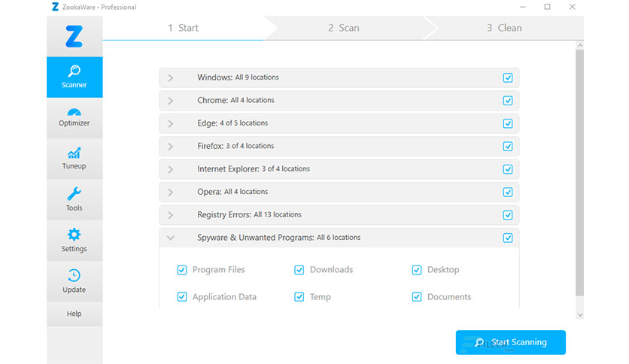Select the Tuneup chart icon
The width and height of the screenshot is (629, 364).
pos(74,153)
